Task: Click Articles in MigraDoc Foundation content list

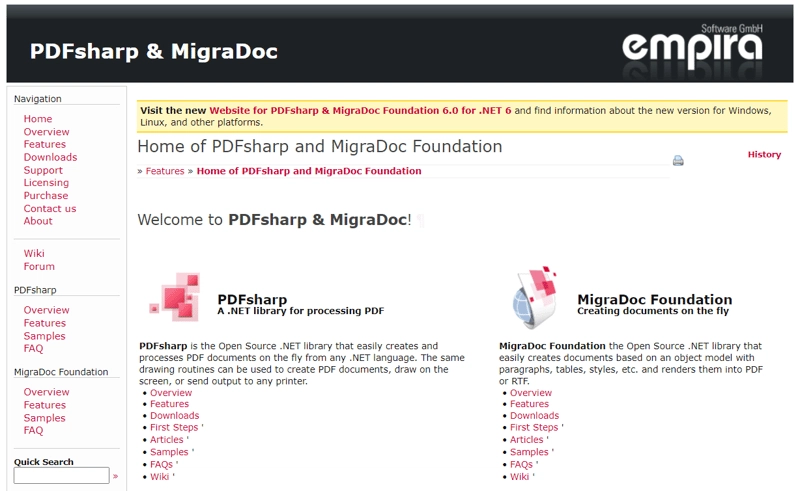Action: [x=527, y=439]
